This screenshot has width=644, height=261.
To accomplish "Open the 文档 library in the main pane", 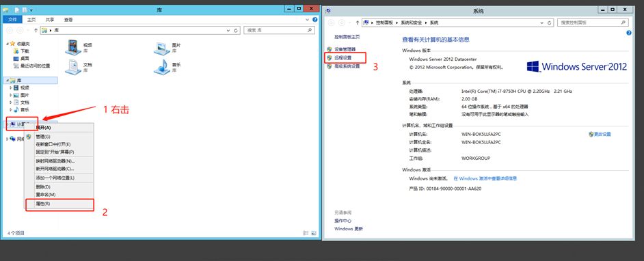I will pos(79,67).
